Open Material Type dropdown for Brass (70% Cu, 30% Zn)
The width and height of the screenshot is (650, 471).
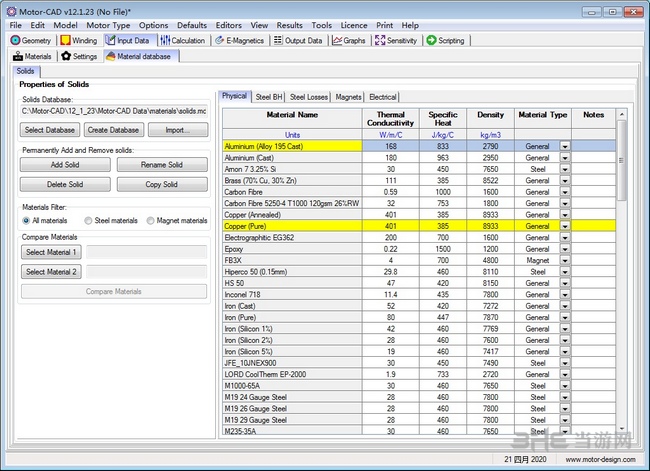click(x=565, y=181)
